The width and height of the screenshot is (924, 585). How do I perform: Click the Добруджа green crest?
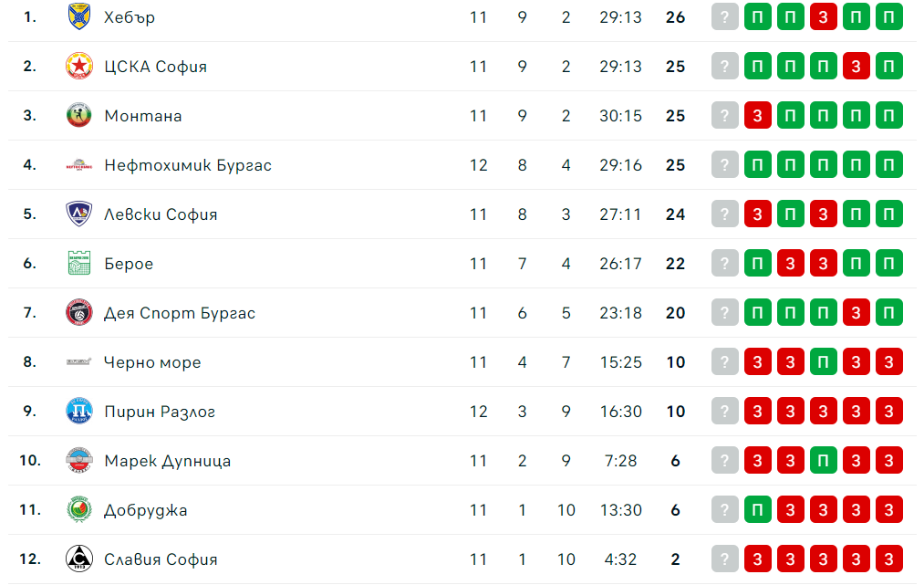[79, 510]
